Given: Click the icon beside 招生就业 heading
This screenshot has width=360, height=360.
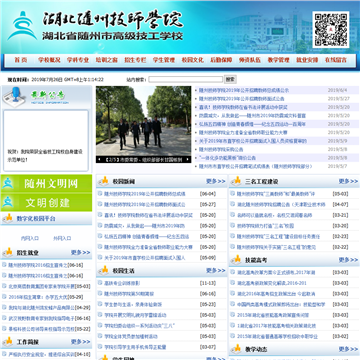Looking at the screenshot, I should (8, 252).
